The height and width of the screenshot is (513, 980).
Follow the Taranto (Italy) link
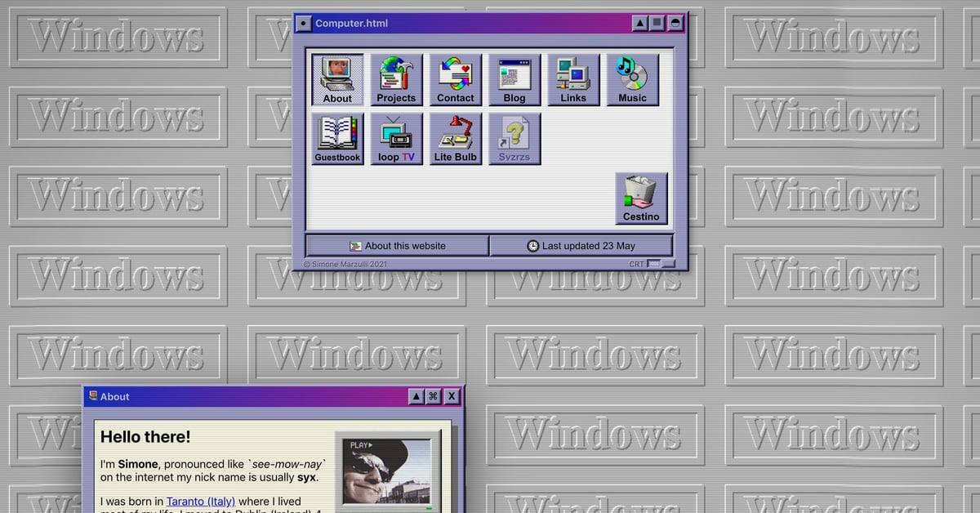pos(201,501)
